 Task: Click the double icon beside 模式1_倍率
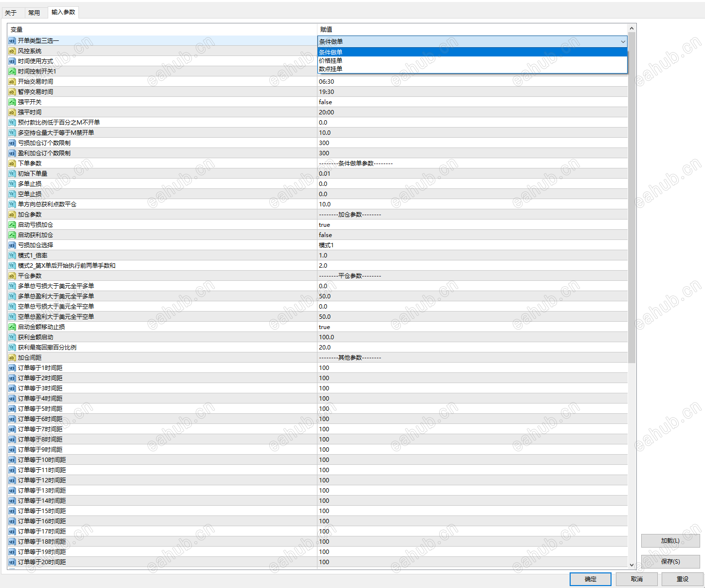(x=12, y=256)
